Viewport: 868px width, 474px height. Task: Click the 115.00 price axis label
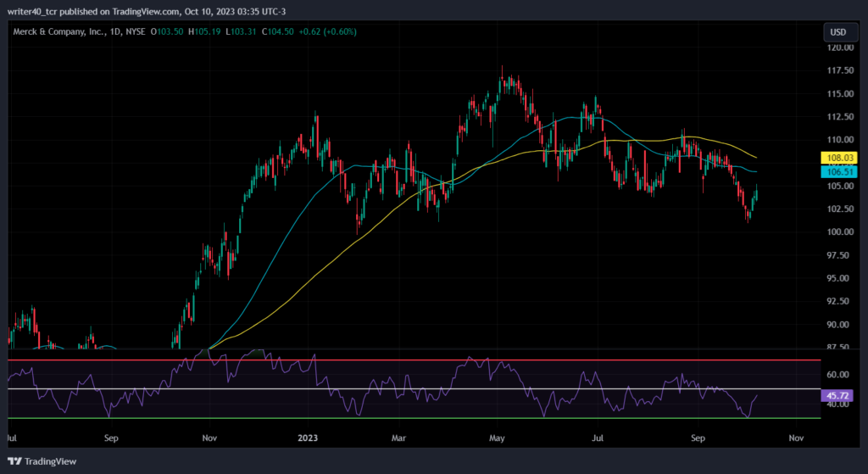(x=840, y=93)
